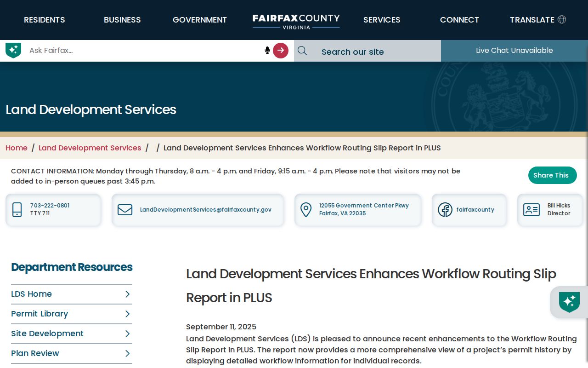Viewport: 588px width, 368px height.
Task: Open the floating AI assistant shield widget
Action: 569,302
